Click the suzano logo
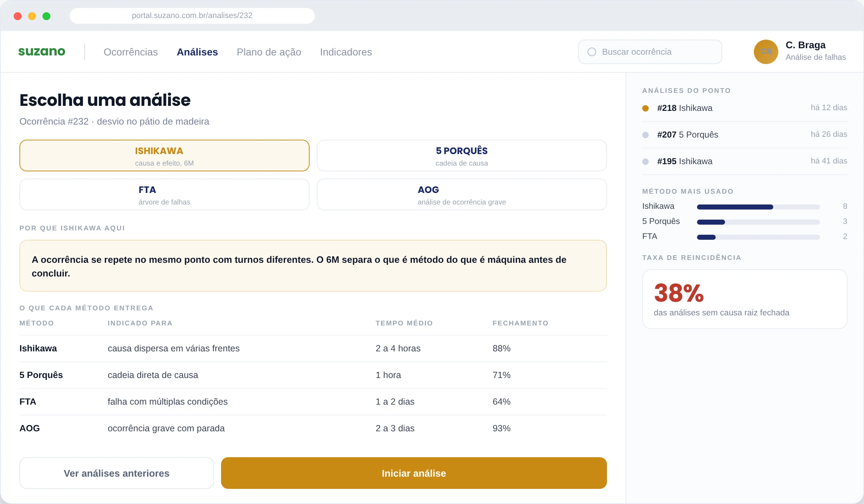Screen dimensions: 864x504 click(x=42, y=52)
